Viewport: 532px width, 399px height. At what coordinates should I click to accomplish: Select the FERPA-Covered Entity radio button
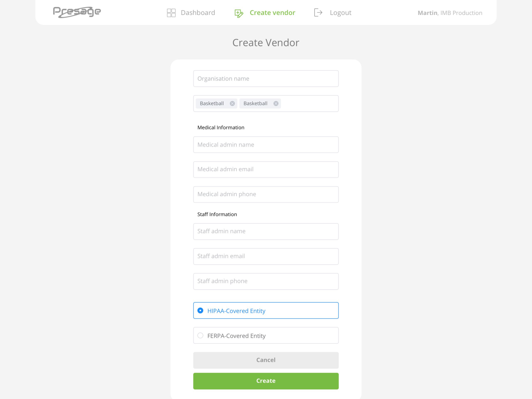coord(200,335)
